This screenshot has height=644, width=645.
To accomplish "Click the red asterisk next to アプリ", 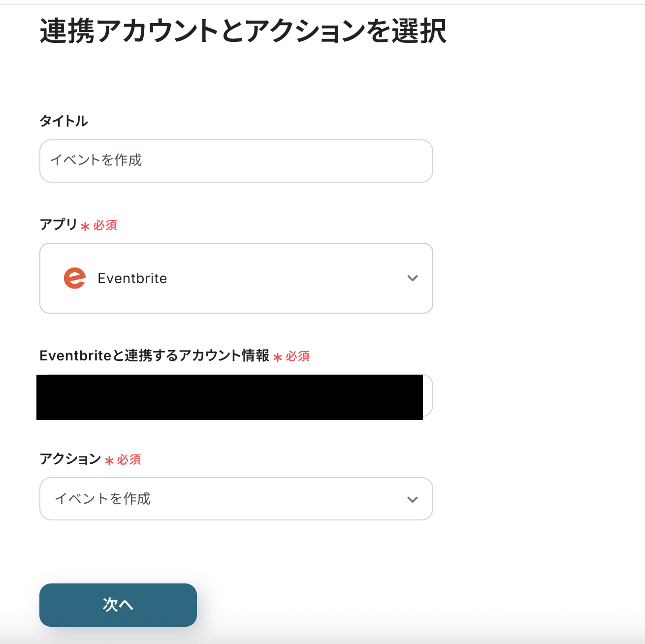I will pyautogui.click(x=85, y=226).
